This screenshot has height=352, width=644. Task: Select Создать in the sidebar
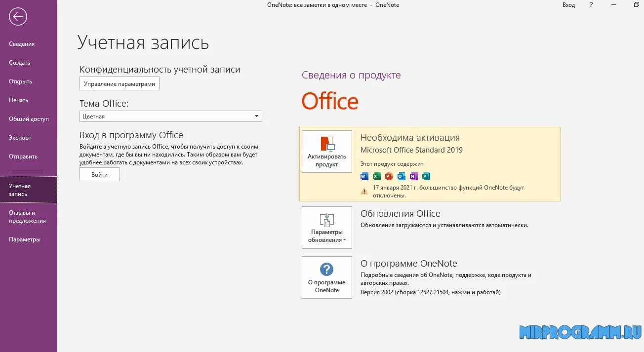click(x=29, y=63)
